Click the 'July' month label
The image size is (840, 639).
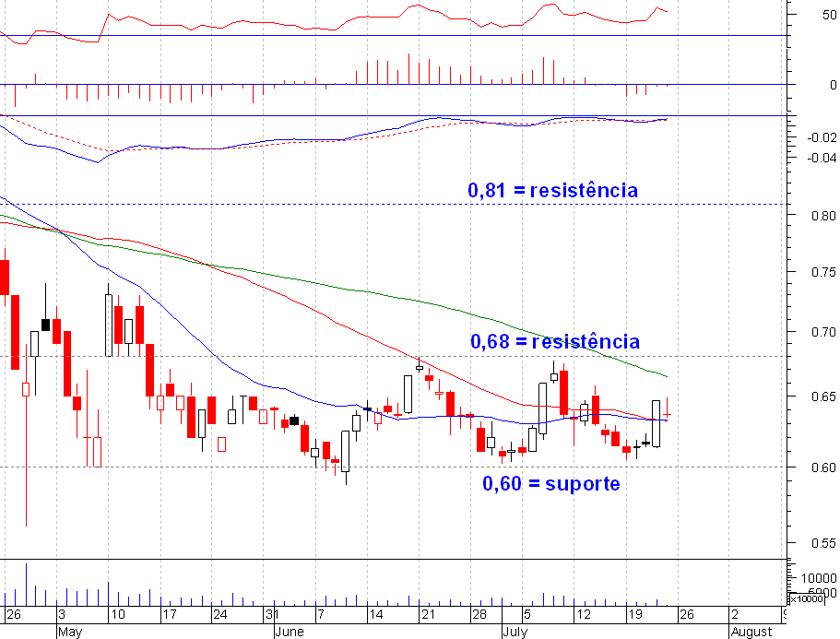point(515,632)
